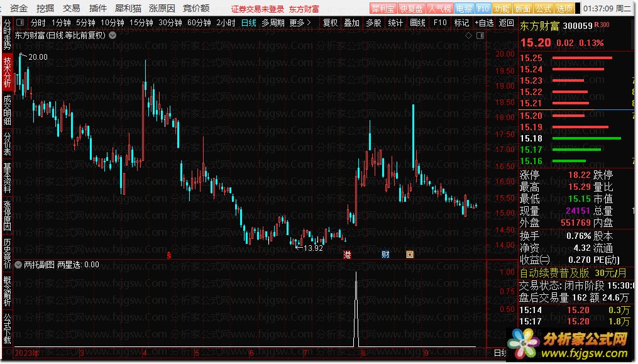Open the 两托副图 indicator dropdown arrow
Image resolution: width=638 pixels, height=364 pixels.
tap(18, 265)
